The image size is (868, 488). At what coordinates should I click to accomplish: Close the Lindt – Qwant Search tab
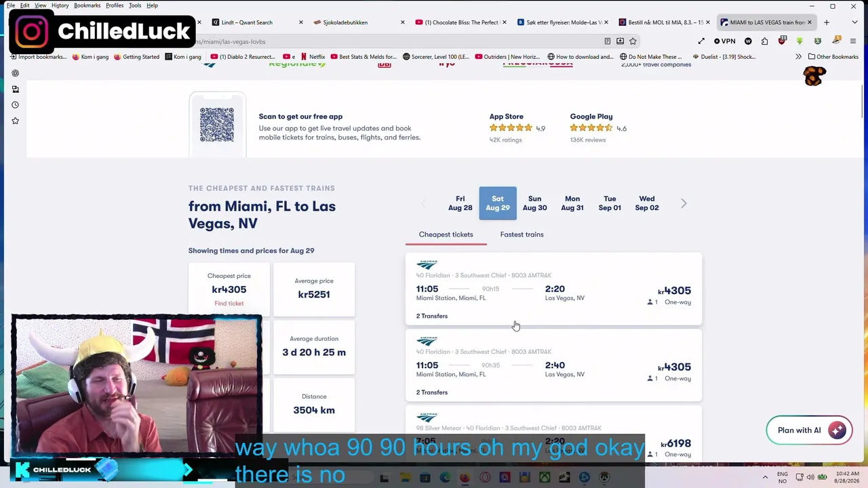click(300, 22)
